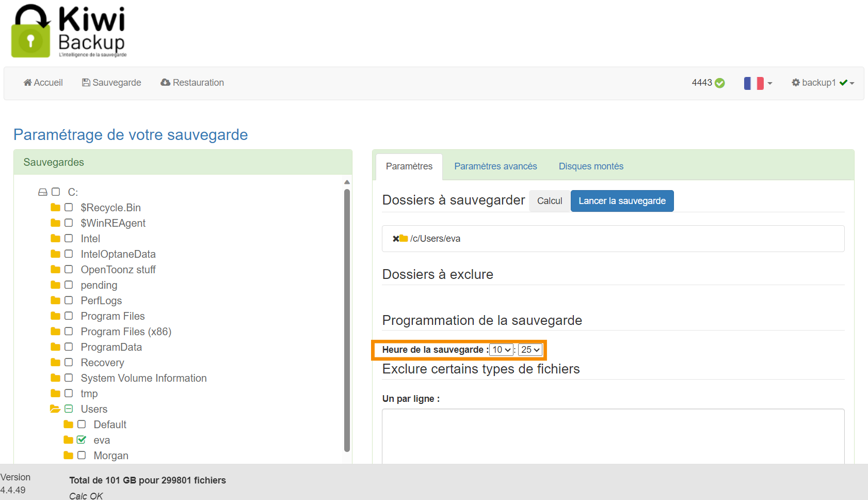Screen dimensions: 868x500
Task: Click the eva folder icon
Action: coord(69,440)
